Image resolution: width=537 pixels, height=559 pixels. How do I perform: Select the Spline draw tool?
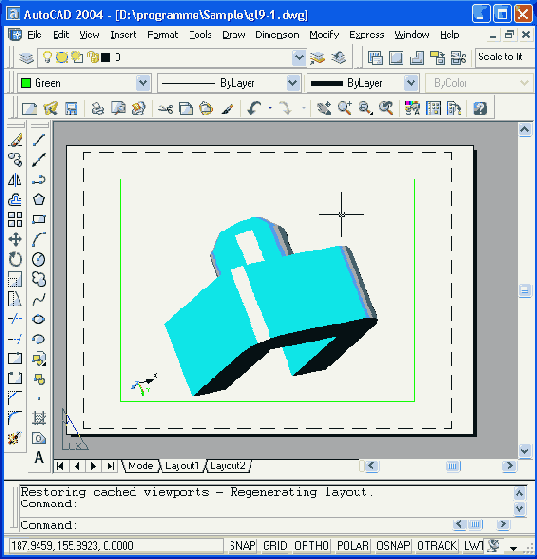(39, 299)
